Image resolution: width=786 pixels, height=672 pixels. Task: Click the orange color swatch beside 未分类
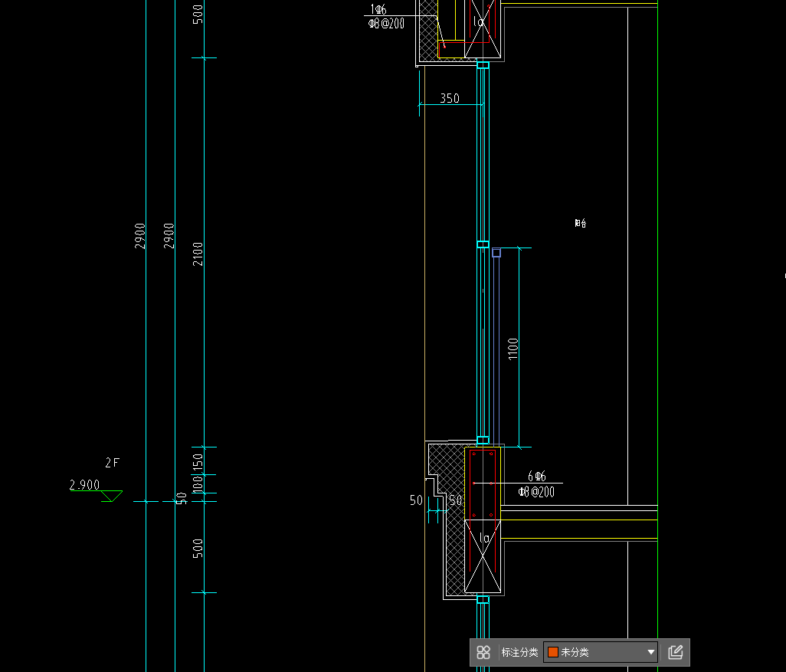point(553,652)
